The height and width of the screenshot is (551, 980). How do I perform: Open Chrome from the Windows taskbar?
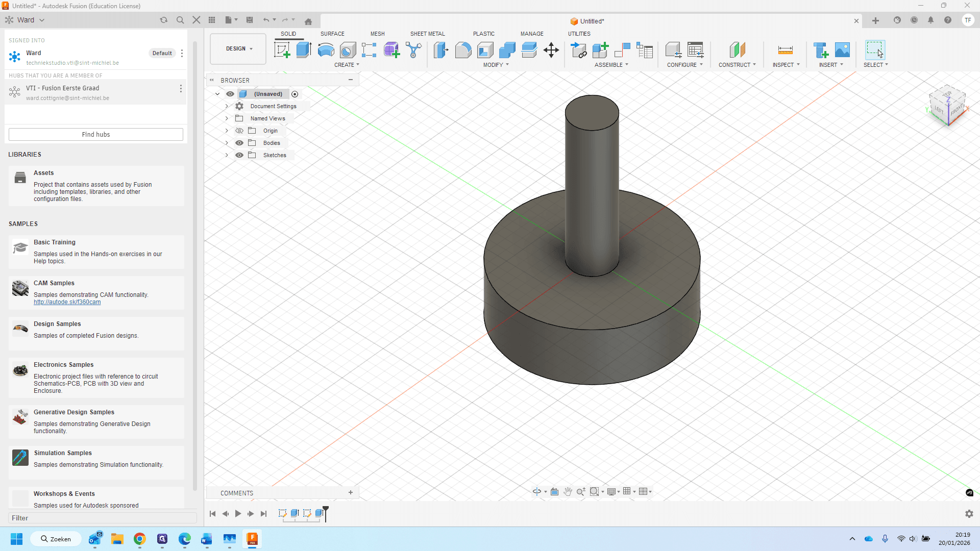tap(139, 539)
